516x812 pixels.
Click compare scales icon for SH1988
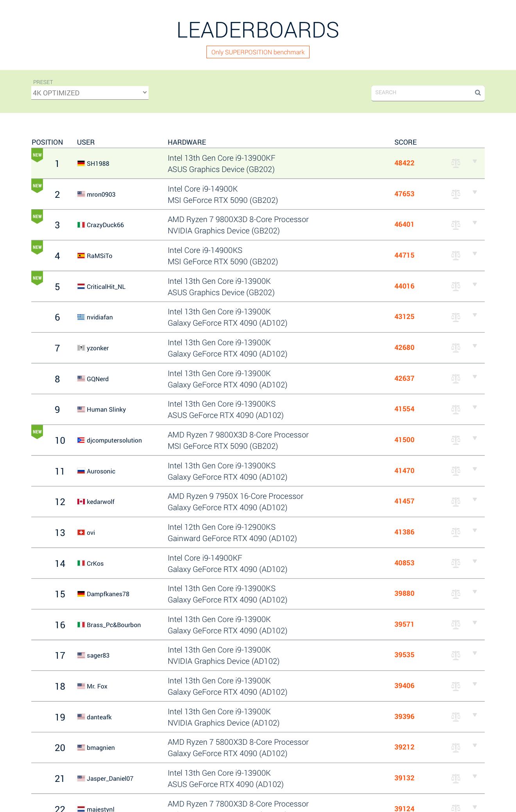click(455, 163)
